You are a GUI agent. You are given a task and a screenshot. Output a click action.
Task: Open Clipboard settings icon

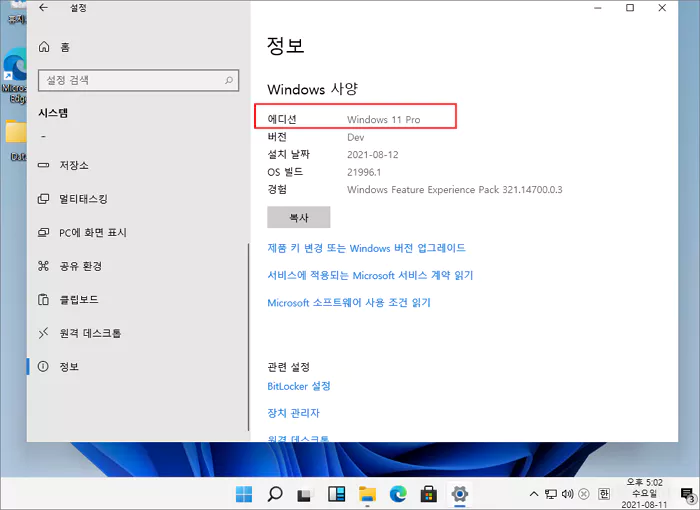tap(43, 300)
